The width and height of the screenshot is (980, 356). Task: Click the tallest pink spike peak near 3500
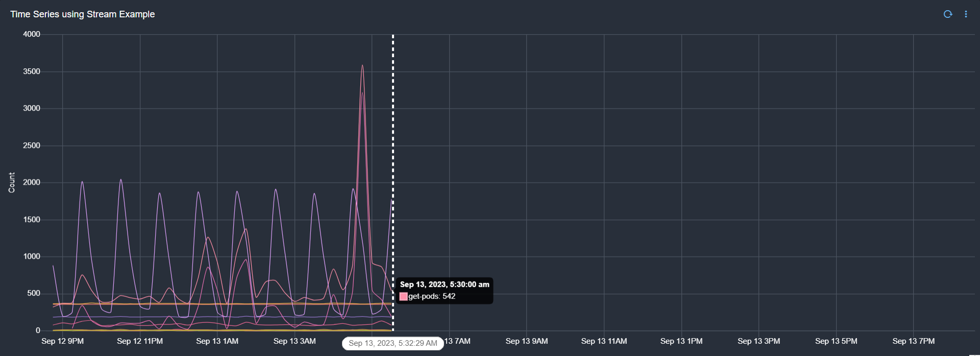(x=362, y=65)
